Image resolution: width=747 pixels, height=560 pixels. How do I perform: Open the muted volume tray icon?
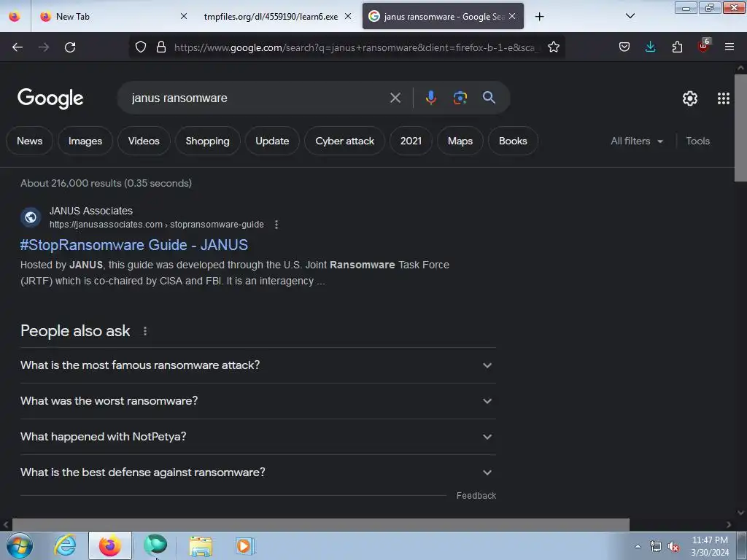[x=673, y=547]
